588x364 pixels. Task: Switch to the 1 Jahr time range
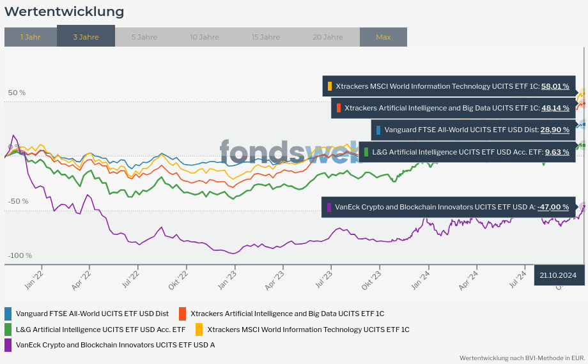pos(30,37)
